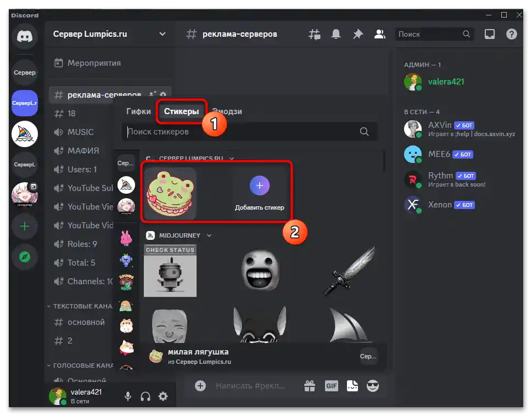This screenshot has width=532, height=416.
Task: Click 'Добавить стикер' button
Action: 260,194
